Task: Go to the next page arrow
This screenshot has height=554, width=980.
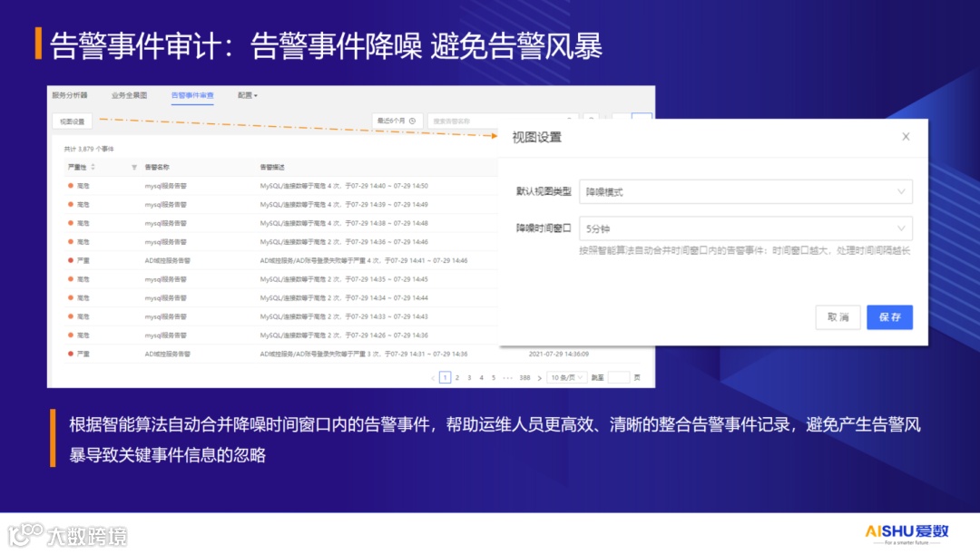Action: point(539,378)
